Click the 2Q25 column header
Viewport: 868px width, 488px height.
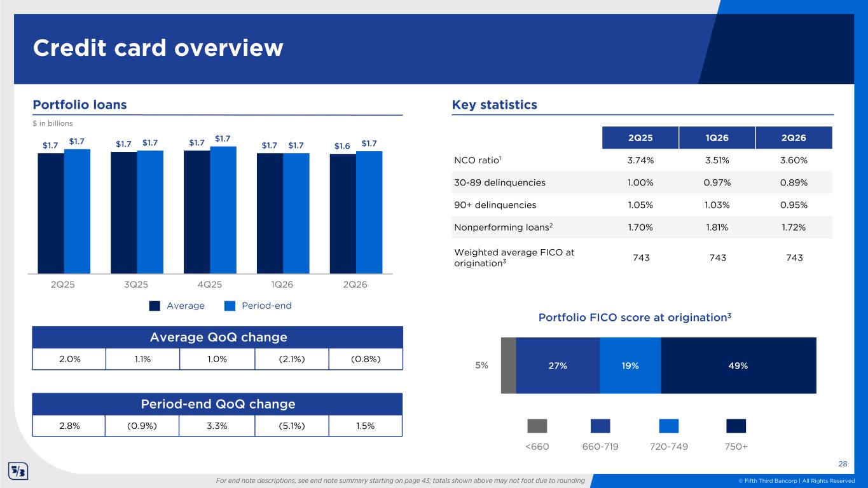[641, 137]
